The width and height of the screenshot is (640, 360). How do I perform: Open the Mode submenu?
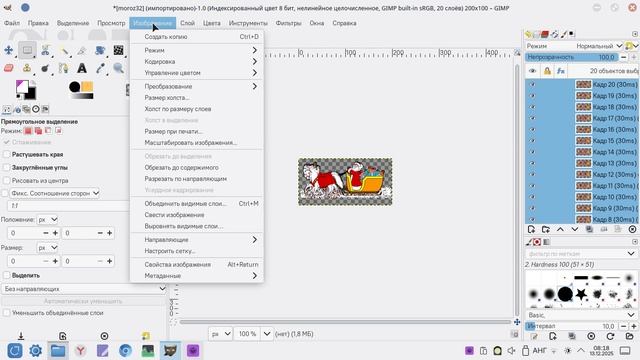196,50
